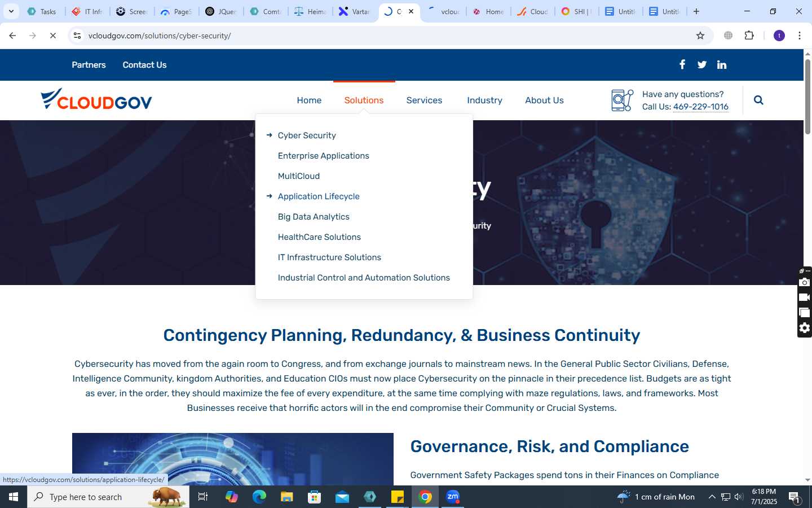Image resolution: width=812 pixels, height=508 pixels.
Task: Open the Industry menu
Action: click(484, 100)
